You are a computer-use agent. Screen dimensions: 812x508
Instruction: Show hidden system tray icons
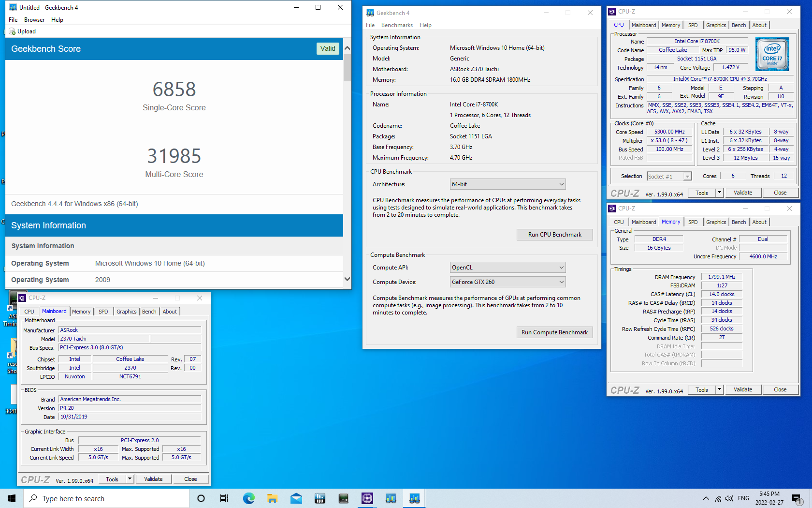[x=706, y=498]
